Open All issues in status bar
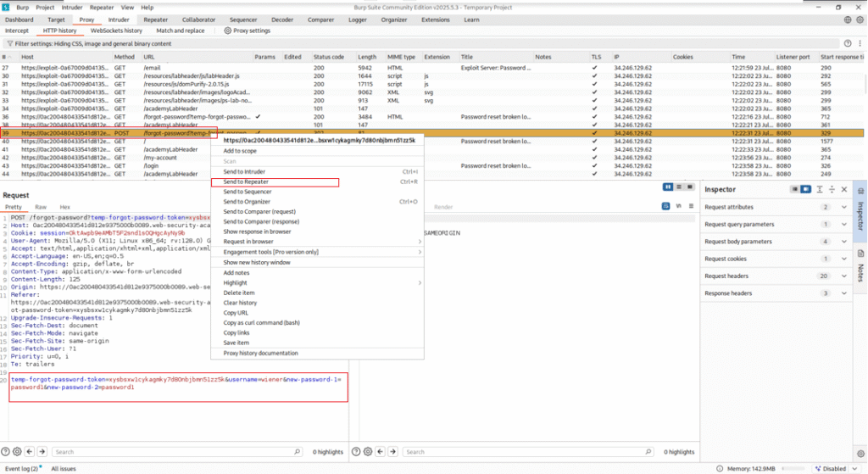The image size is (868, 474). (63, 468)
